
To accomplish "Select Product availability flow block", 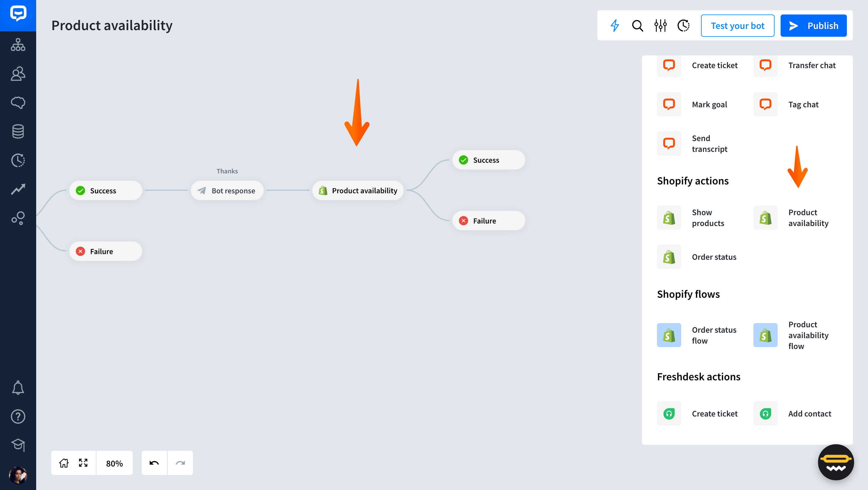I will click(791, 335).
